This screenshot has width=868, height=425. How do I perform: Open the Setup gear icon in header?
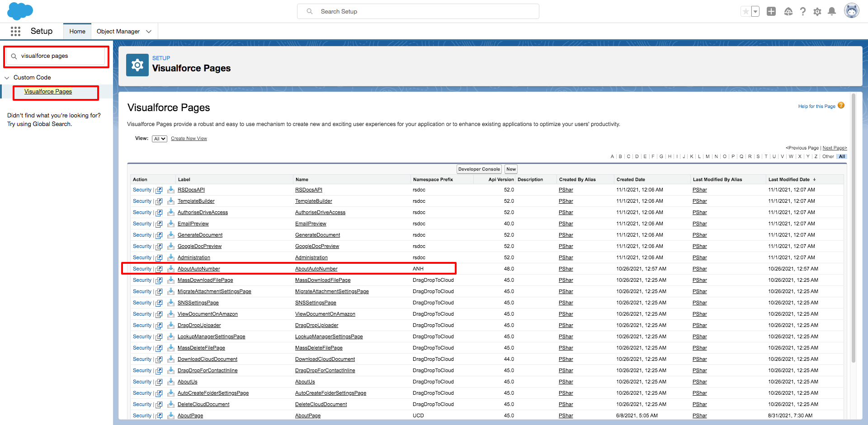[817, 11]
